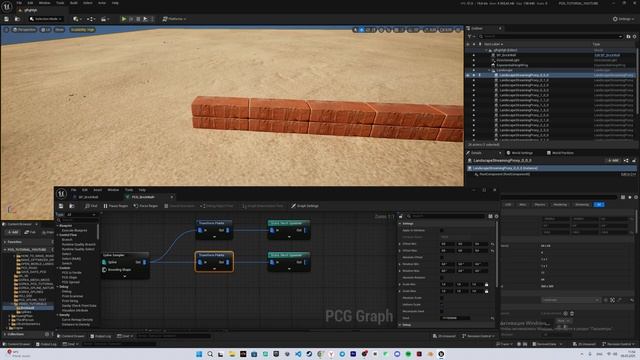This screenshot has height=360, width=640.
Task: Toggle Absolute Scale checkbox
Action: (442, 298)
